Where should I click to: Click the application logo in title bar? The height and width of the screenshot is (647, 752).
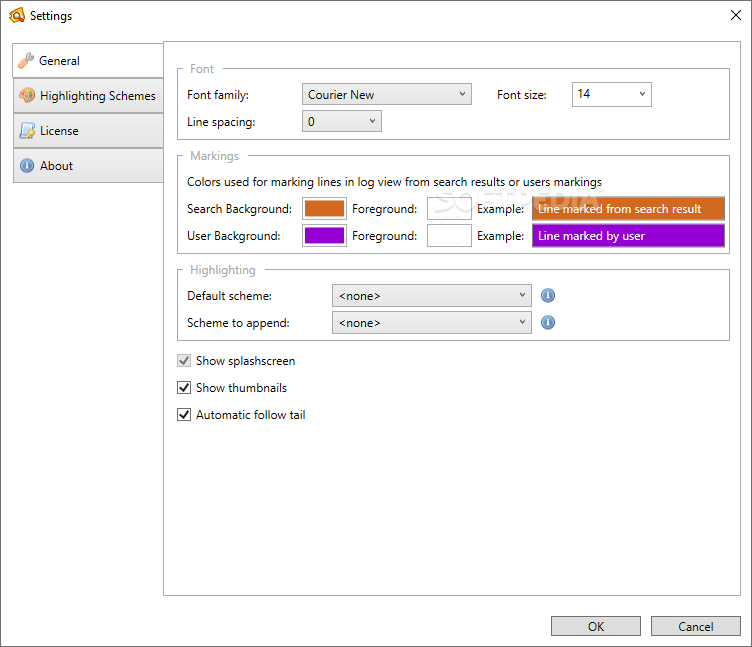coord(16,15)
